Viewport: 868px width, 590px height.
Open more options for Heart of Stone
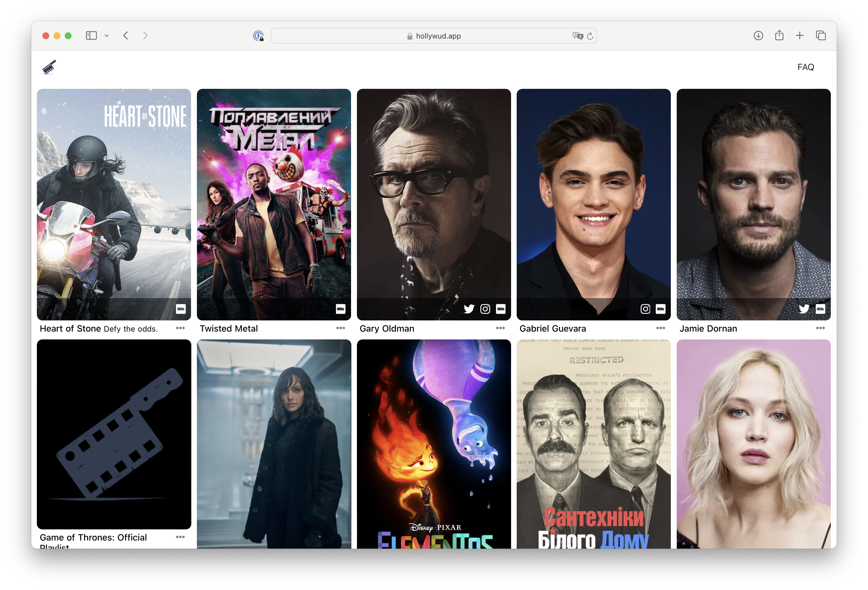[180, 328]
